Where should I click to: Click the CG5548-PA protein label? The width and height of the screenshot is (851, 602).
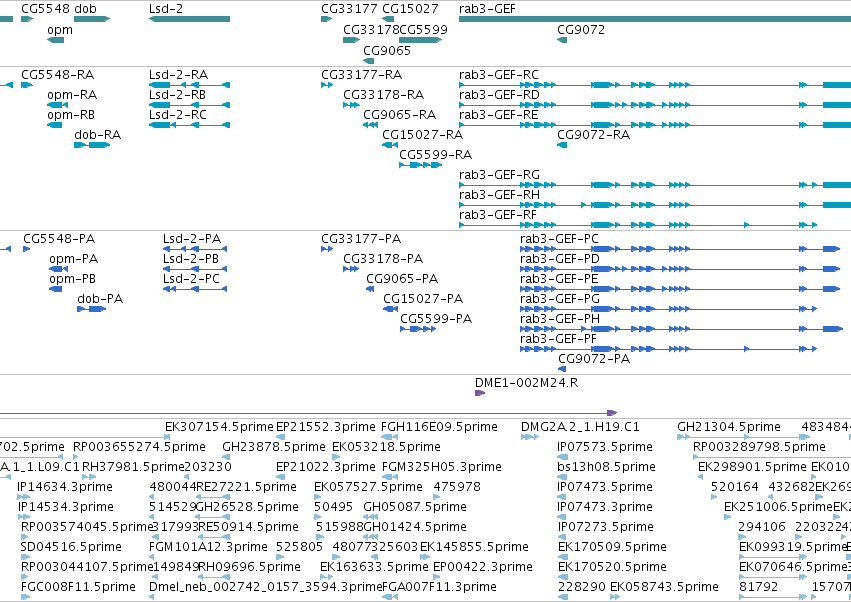coord(59,239)
